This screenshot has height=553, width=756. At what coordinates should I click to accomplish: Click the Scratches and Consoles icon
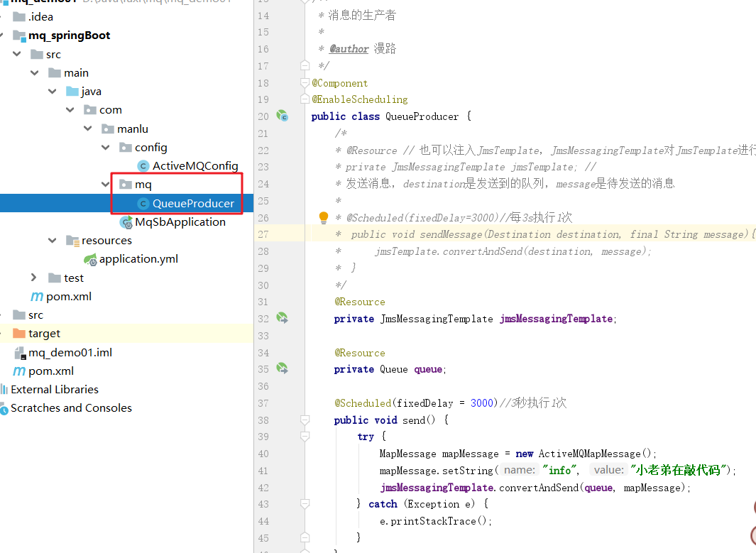click(x=4, y=409)
